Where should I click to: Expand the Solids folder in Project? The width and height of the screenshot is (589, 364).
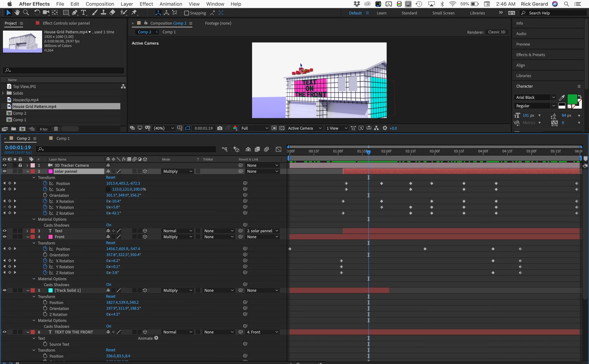coord(3,93)
